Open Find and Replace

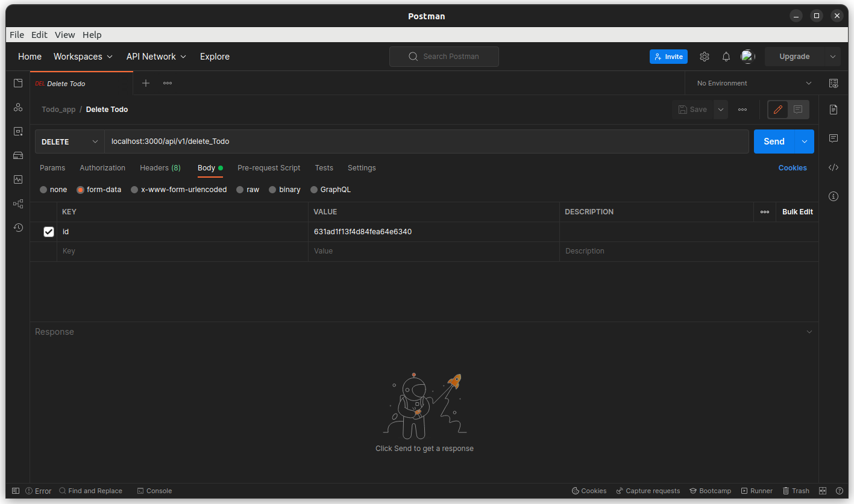(90, 491)
